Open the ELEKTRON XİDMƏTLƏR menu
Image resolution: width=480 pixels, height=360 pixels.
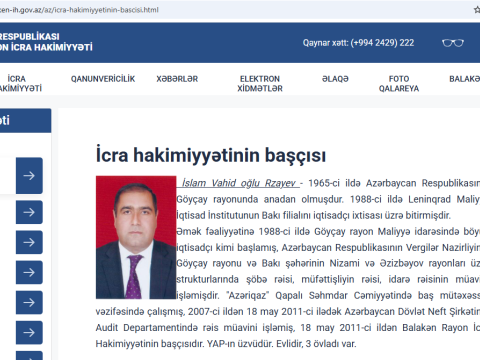point(260,83)
